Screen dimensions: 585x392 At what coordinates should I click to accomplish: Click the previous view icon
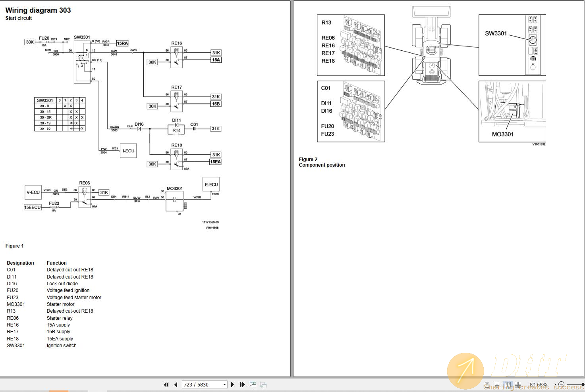pos(253,384)
